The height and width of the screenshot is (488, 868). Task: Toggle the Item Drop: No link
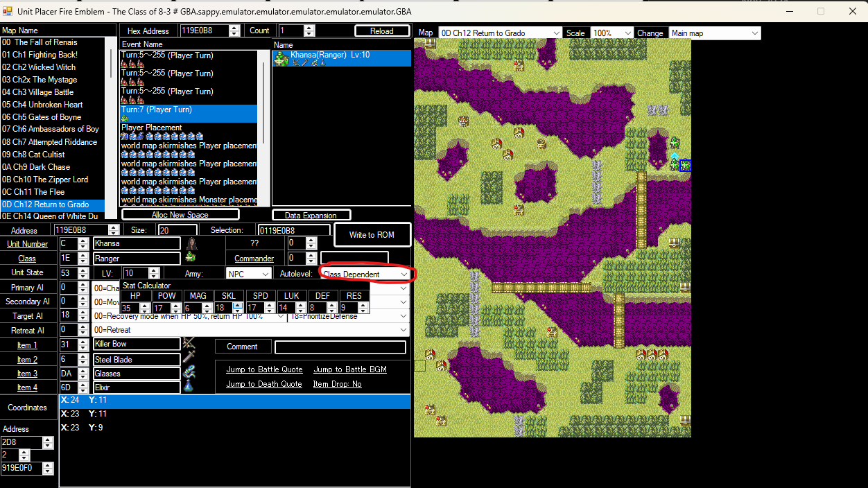coord(337,384)
